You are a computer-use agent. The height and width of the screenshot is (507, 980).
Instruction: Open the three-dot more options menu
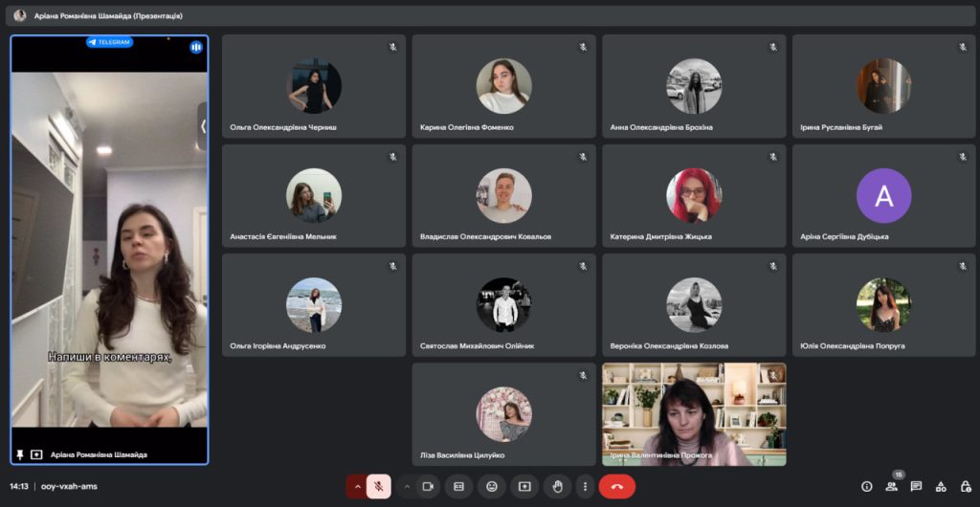coord(585,486)
